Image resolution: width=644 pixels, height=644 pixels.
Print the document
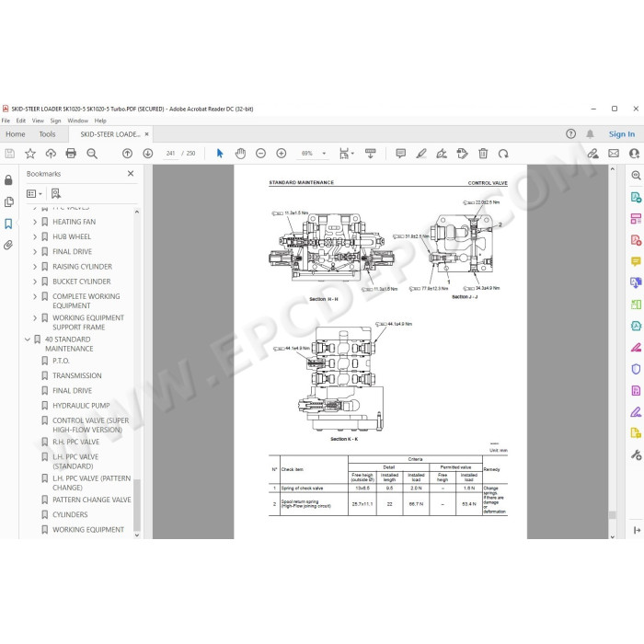pyautogui.click(x=71, y=154)
